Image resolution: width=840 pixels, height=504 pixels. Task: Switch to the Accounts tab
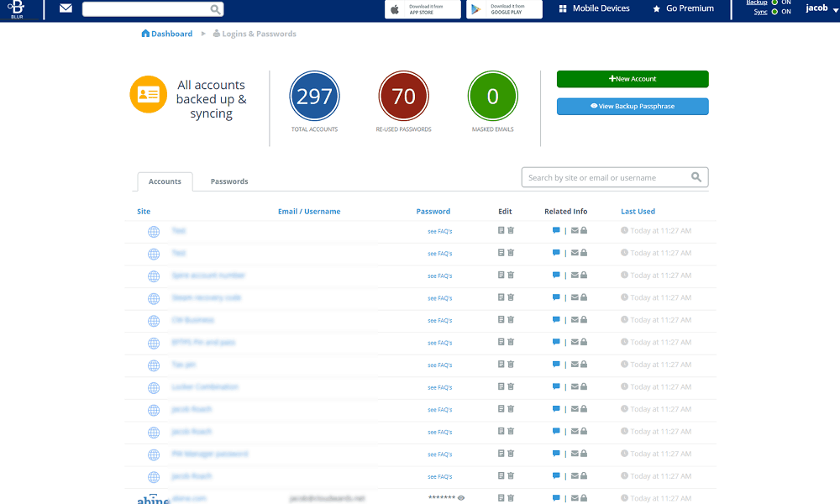(x=165, y=181)
